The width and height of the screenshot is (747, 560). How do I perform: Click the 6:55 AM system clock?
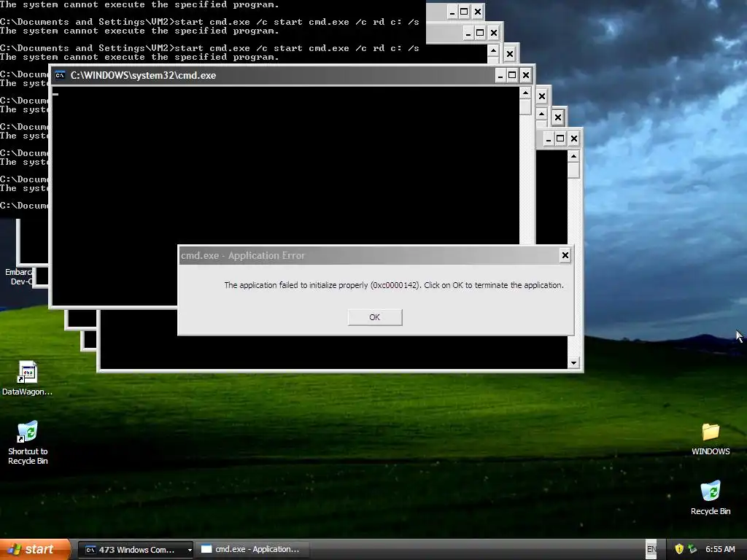point(720,549)
